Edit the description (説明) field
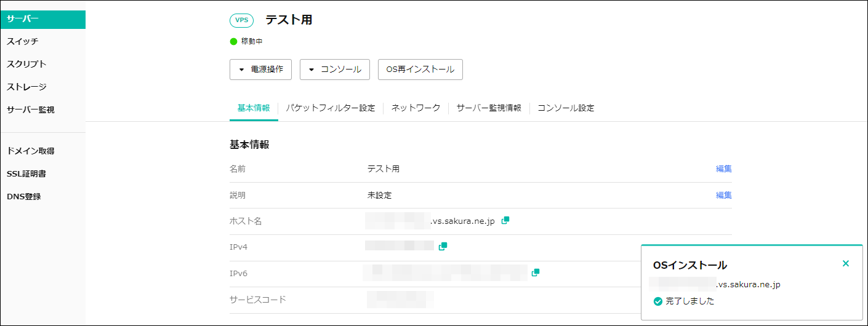 723,195
